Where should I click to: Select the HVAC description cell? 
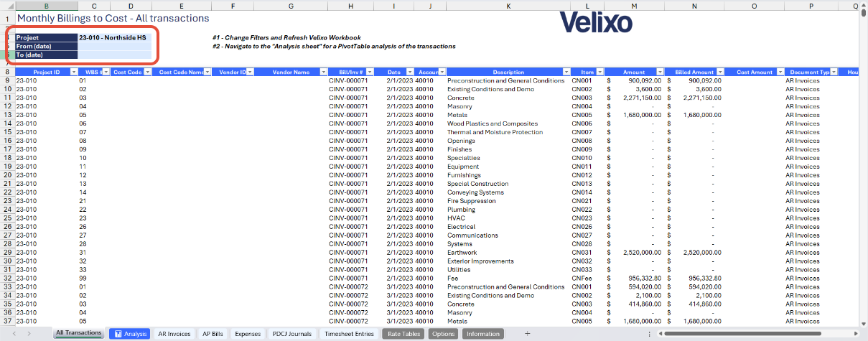coord(508,218)
